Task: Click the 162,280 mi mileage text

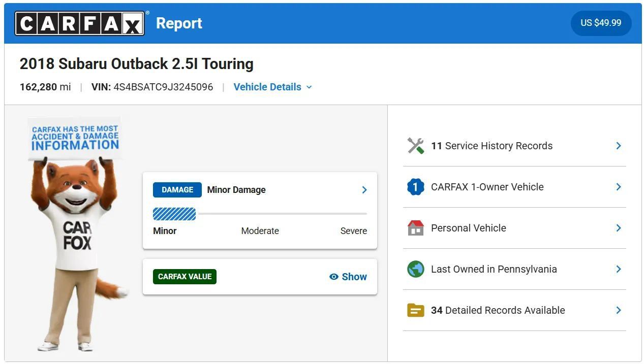Action: pos(45,87)
